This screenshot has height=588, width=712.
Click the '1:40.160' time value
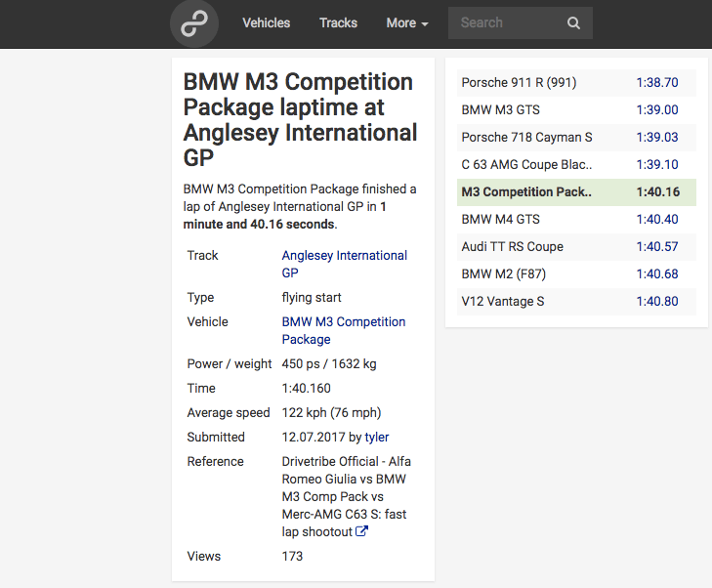pyautogui.click(x=306, y=388)
